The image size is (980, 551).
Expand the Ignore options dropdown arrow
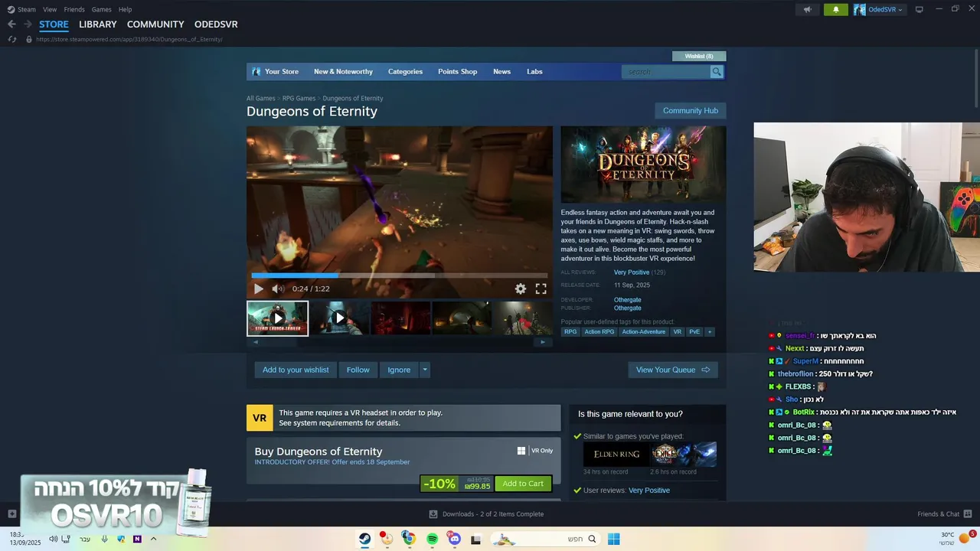pos(425,370)
